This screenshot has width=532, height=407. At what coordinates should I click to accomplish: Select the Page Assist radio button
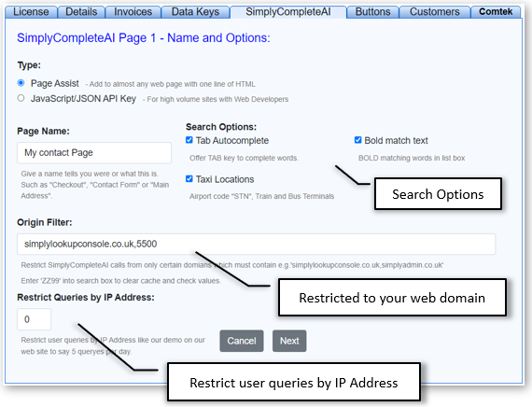(21, 83)
